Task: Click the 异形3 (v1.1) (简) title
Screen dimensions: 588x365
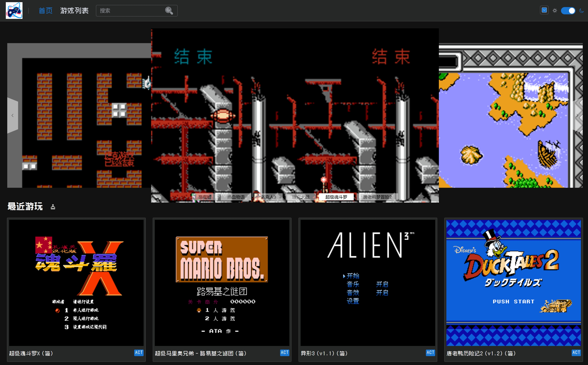Action: click(324, 353)
